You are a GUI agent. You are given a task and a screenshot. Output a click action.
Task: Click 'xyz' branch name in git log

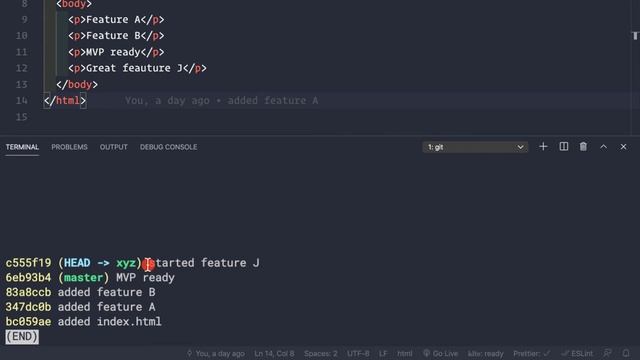tap(126, 263)
